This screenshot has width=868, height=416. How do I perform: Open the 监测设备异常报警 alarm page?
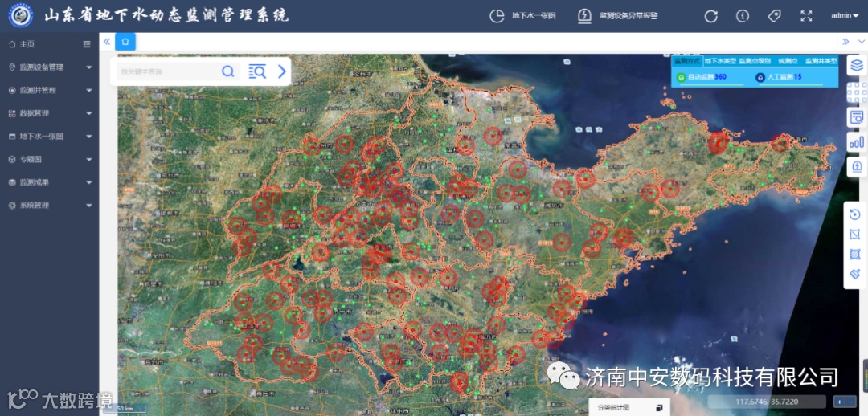click(618, 16)
